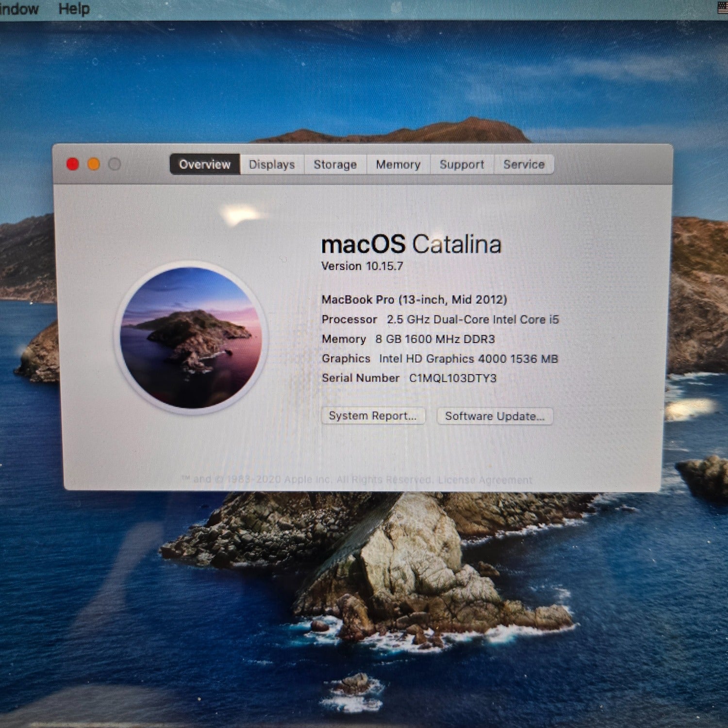
Task: Open the License Agreement link
Action: (x=485, y=480)
